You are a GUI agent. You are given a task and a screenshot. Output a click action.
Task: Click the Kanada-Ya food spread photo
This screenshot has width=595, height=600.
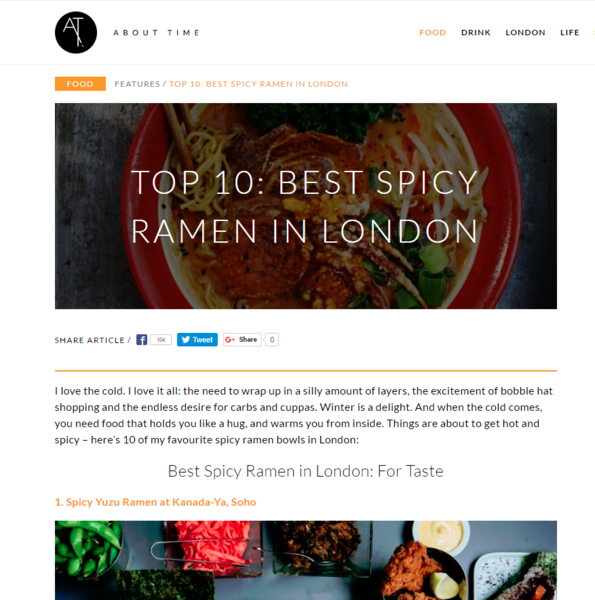[306, 560]
